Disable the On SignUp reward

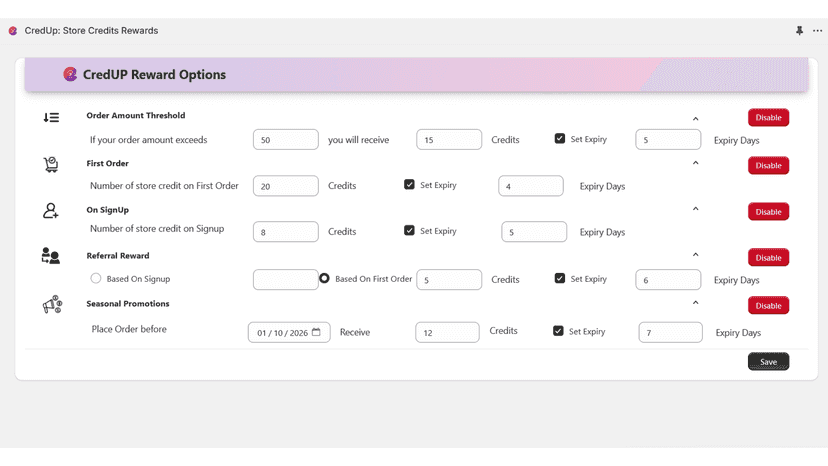[x=768, y=212]
